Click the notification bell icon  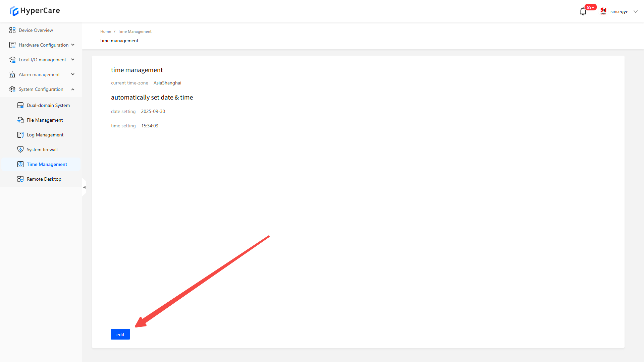[x=583, y=12]
